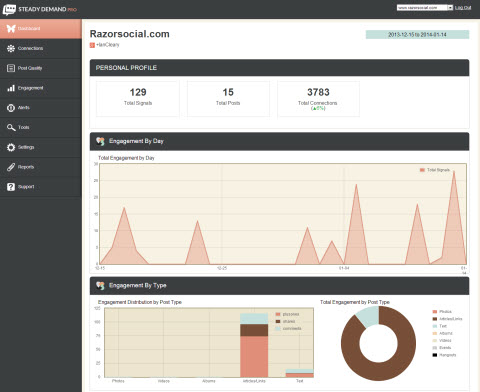Click the comments legend swatch

278,329
